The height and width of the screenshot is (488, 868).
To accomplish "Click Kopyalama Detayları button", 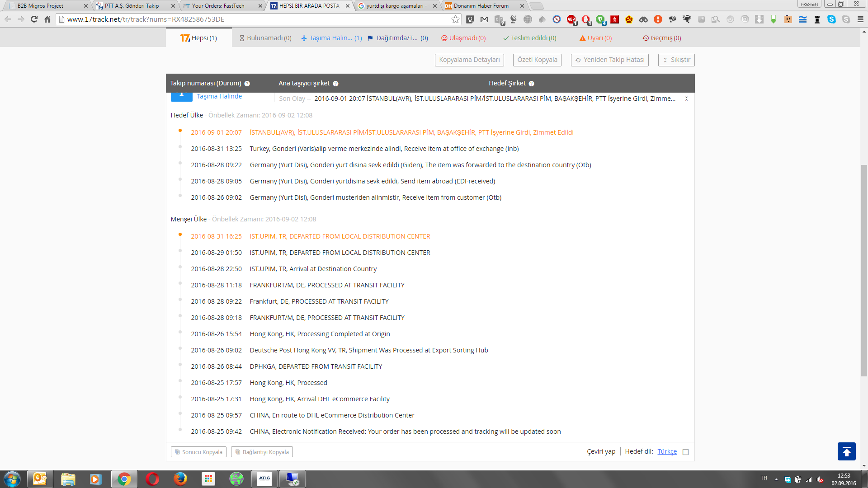I will pyautogui.click(x=469, y=60).
